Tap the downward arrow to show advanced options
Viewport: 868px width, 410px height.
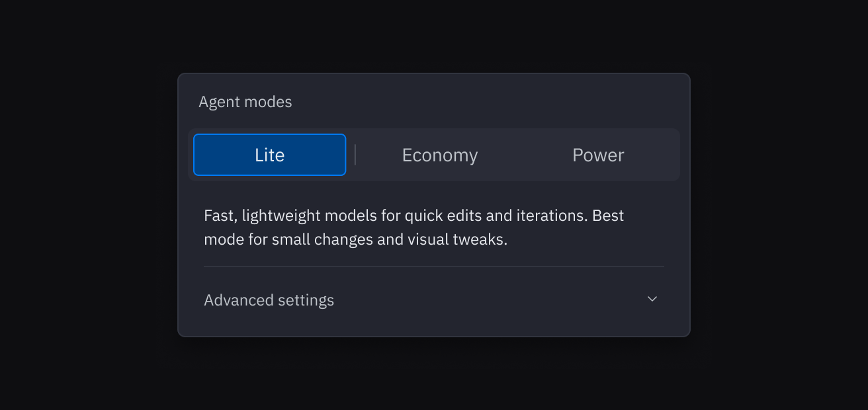click(652, 299)
